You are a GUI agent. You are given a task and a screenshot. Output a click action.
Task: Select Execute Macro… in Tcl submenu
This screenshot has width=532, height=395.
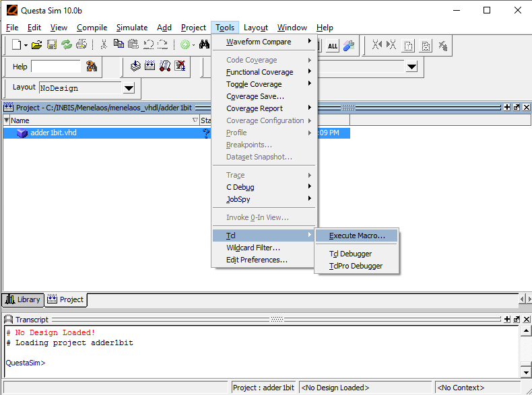pos(356,236)
